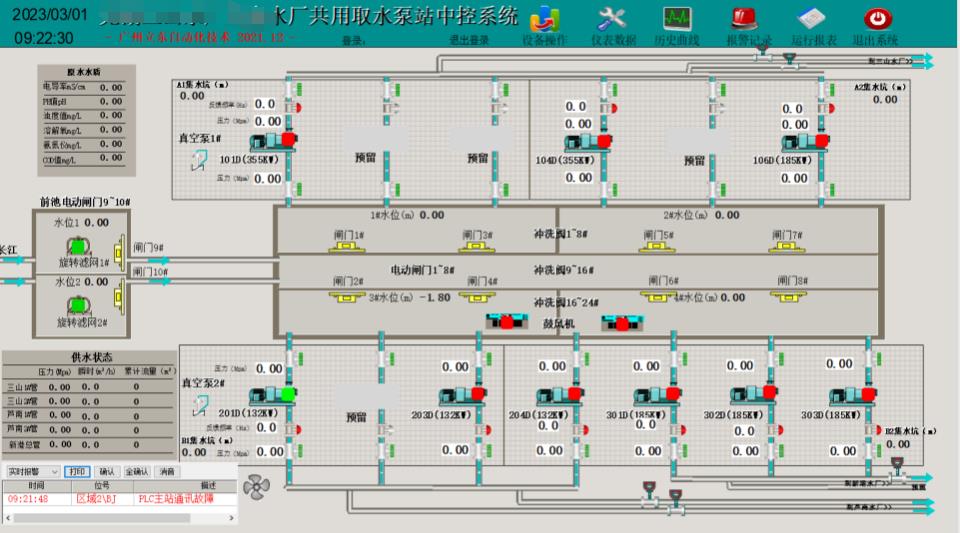Select pump 303D(185KW) motor icon

(852, 395)
